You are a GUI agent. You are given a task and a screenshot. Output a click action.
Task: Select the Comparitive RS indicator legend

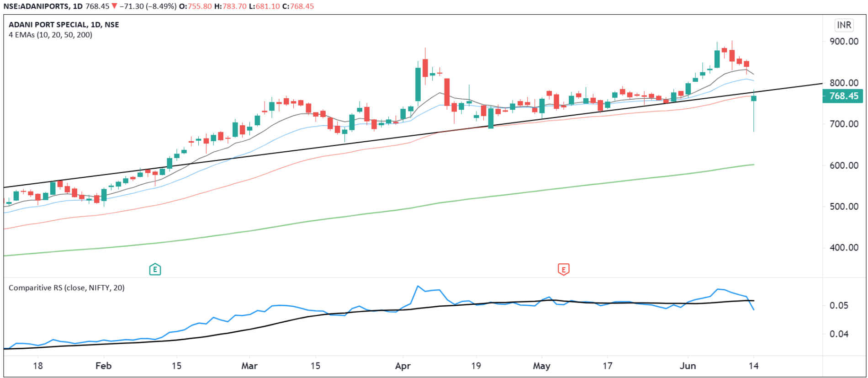67,287
